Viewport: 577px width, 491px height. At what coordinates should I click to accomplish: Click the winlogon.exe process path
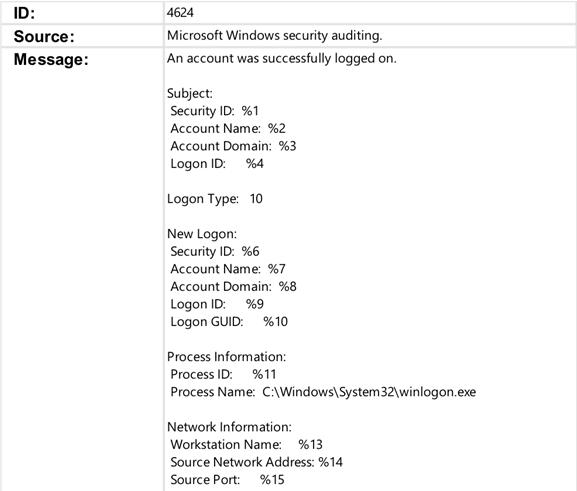369,392
